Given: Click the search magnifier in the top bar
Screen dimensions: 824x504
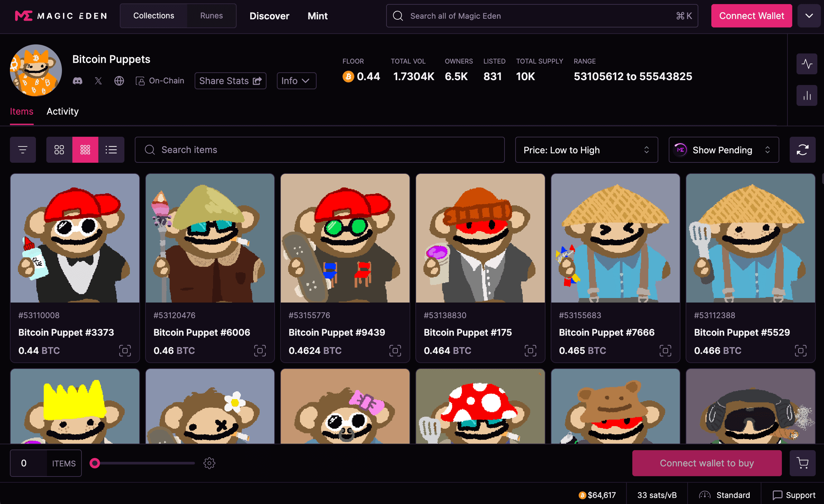Looking at the screenshot, I should (398, 16).
